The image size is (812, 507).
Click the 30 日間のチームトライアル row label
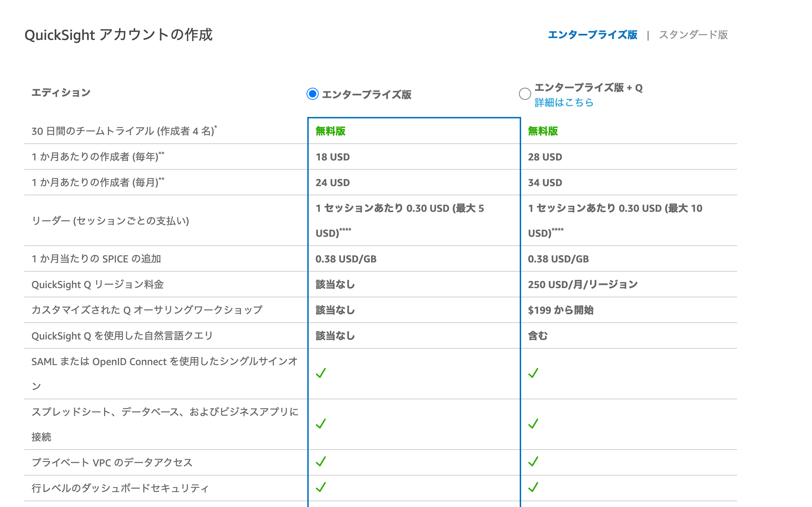[x=124, y=131]
